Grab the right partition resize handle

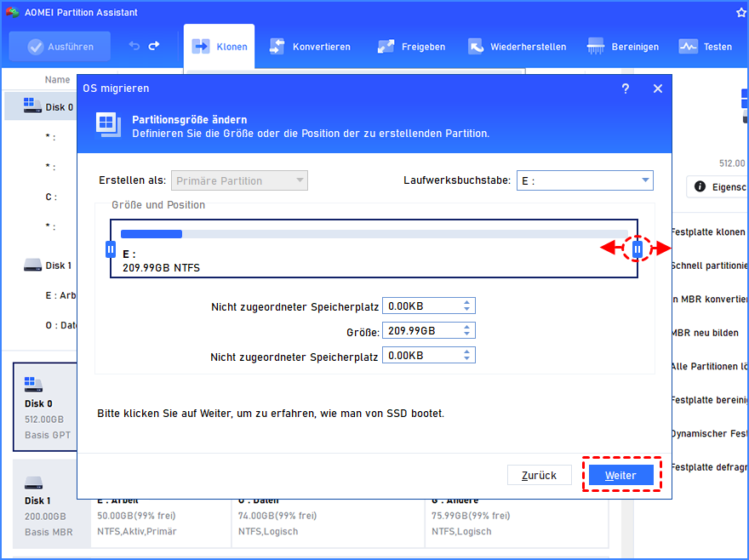(x=638, y=249)
